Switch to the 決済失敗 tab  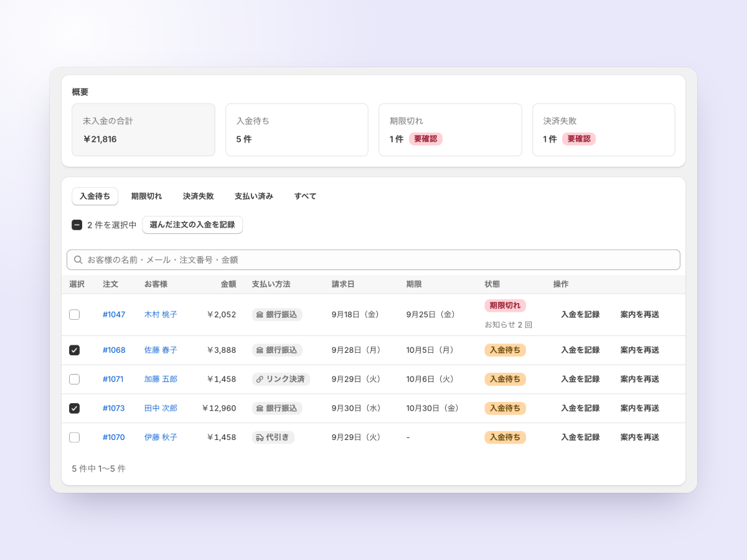coord(199,197)
